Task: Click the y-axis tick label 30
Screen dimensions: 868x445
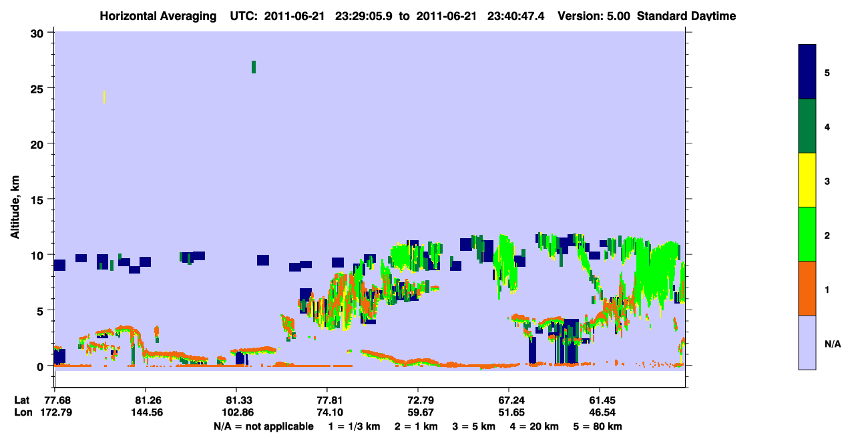Action: coord(39,33)
